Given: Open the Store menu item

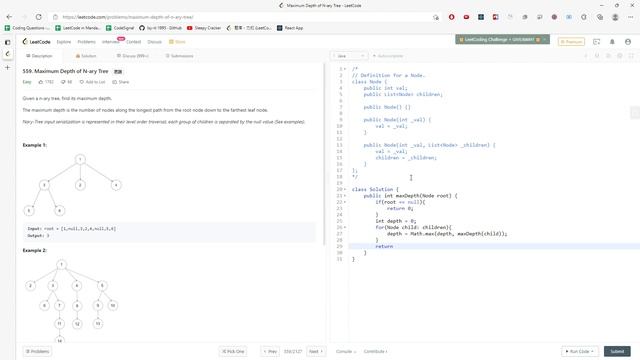Looking at the screenshot, I should 178,42.
